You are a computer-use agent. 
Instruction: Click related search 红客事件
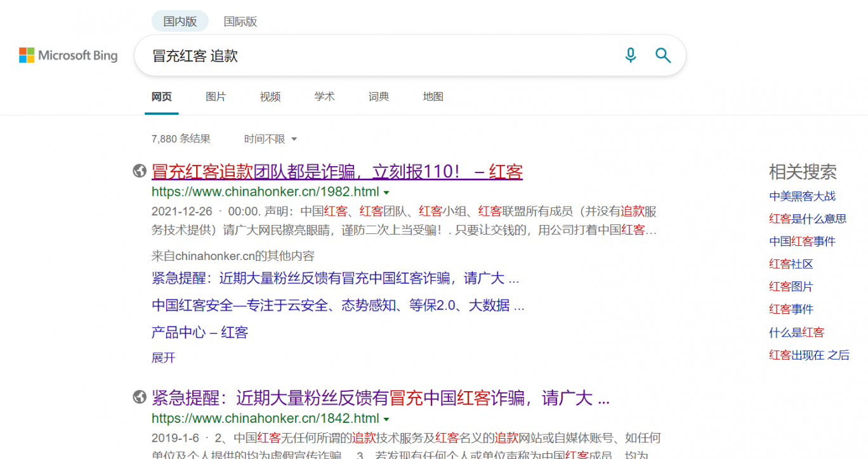point(791,309)
